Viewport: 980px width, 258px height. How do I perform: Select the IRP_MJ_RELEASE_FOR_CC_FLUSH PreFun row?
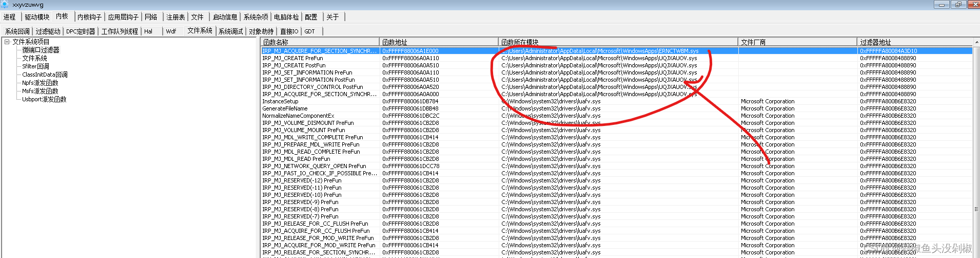617,224
